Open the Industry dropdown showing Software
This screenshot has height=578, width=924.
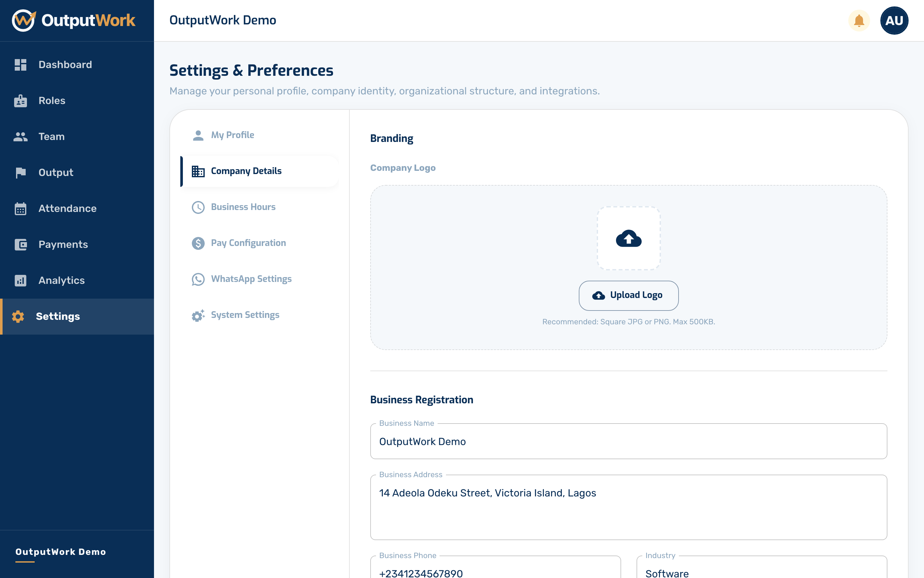[x=762, y=567]
